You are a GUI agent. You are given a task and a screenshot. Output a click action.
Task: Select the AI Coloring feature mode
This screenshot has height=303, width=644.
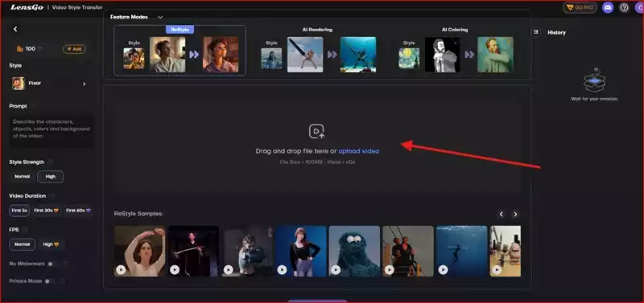(455, 51)
